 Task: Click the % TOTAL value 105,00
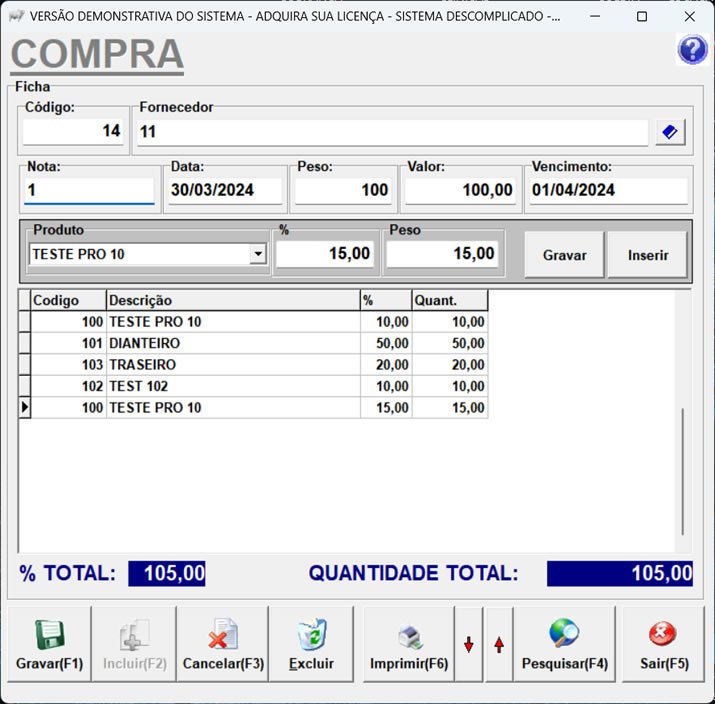pos(167,574)
